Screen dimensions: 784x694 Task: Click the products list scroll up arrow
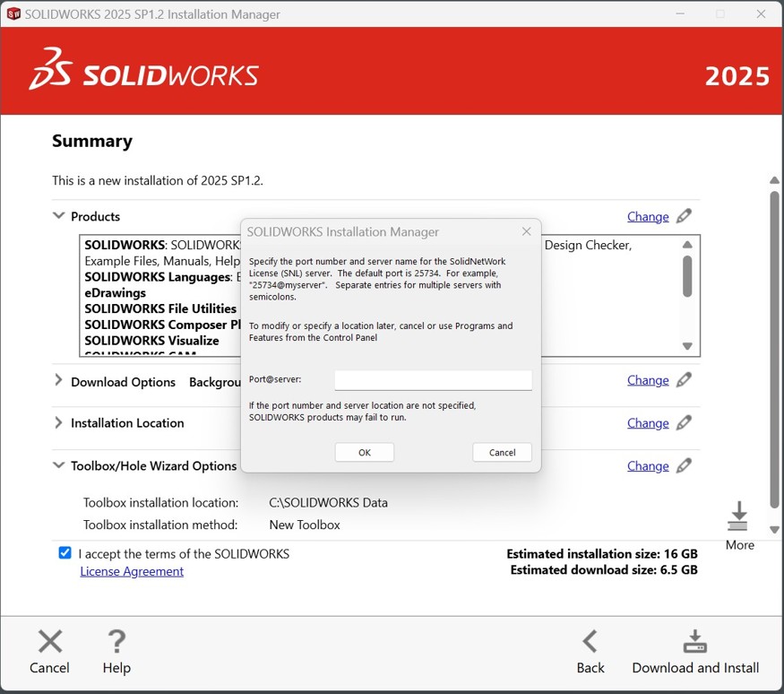687,245
